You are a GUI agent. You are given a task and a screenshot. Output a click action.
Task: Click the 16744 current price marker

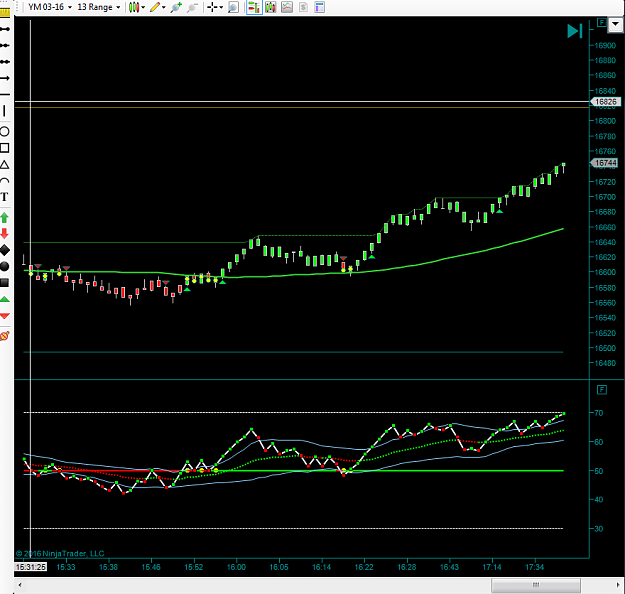point(605,163)
